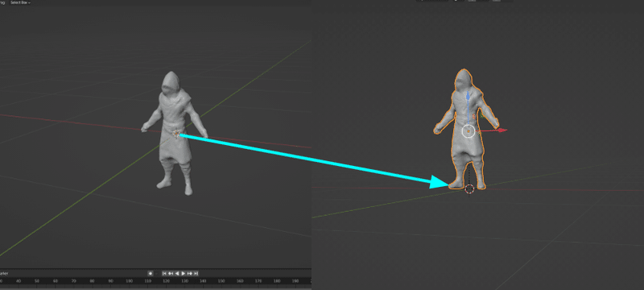The image size is (644, 290).
Task: Expand auto keyframing options arrow beside record
Action: [x=156, y=274]
